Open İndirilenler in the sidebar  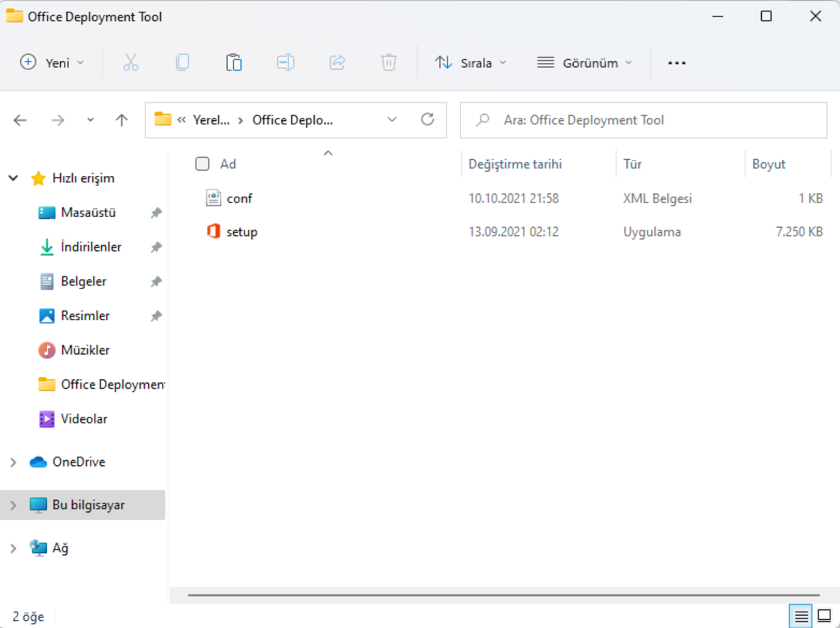[x=91, y=247]
